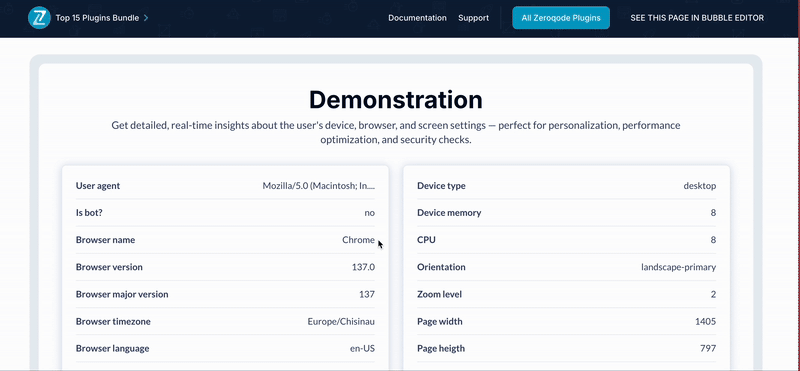
Task: Select the Zoom level label
Action: point(439,294)
